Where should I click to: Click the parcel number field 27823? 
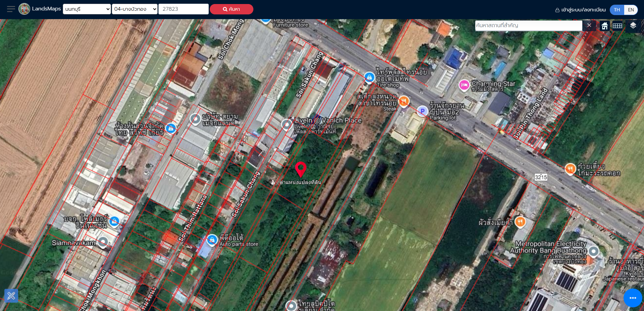(x=184, y=9)
